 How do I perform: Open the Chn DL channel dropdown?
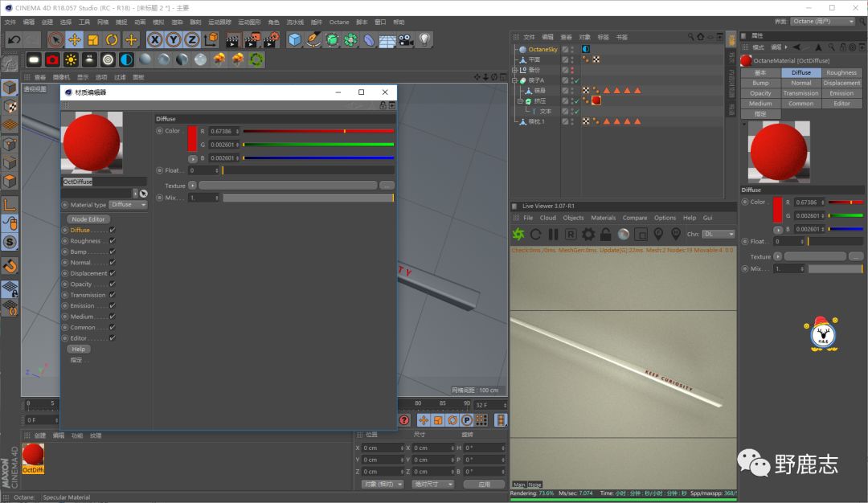[719, 234]
